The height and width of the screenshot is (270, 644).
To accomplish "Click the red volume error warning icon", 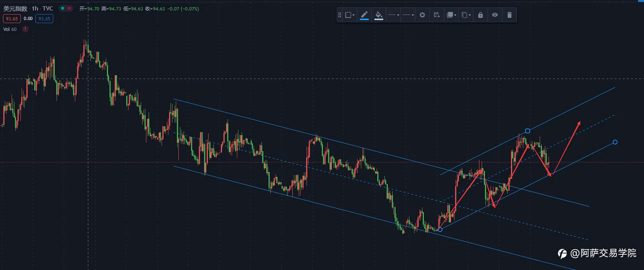I will coord(25,29).
